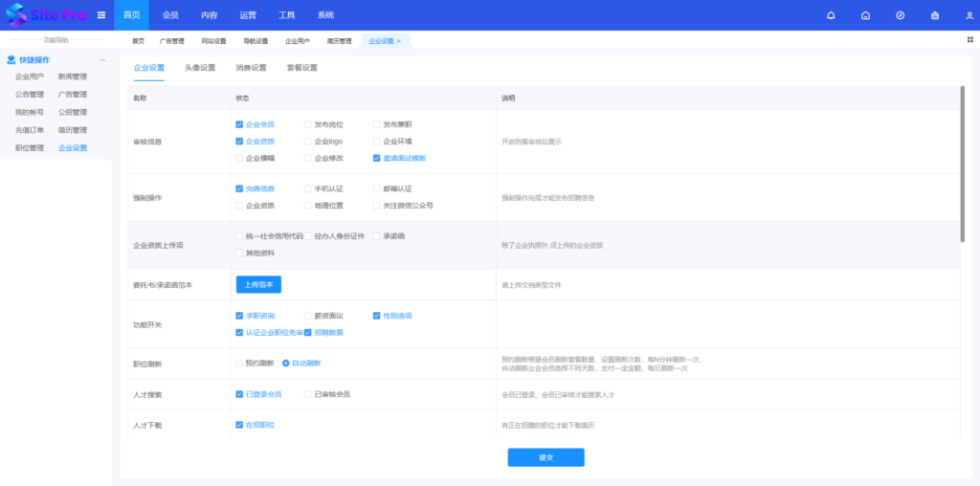
Task: Check the 企业横幅 checkbox
Action: click(239, 158)
